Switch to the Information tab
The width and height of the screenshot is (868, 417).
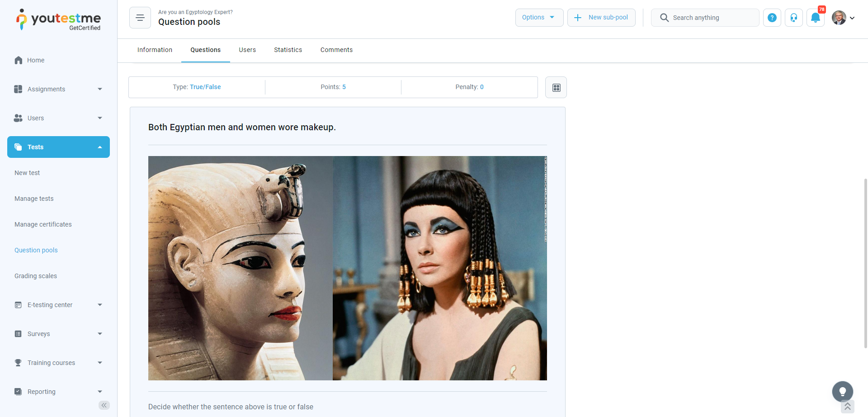click(x=155, y=50)
